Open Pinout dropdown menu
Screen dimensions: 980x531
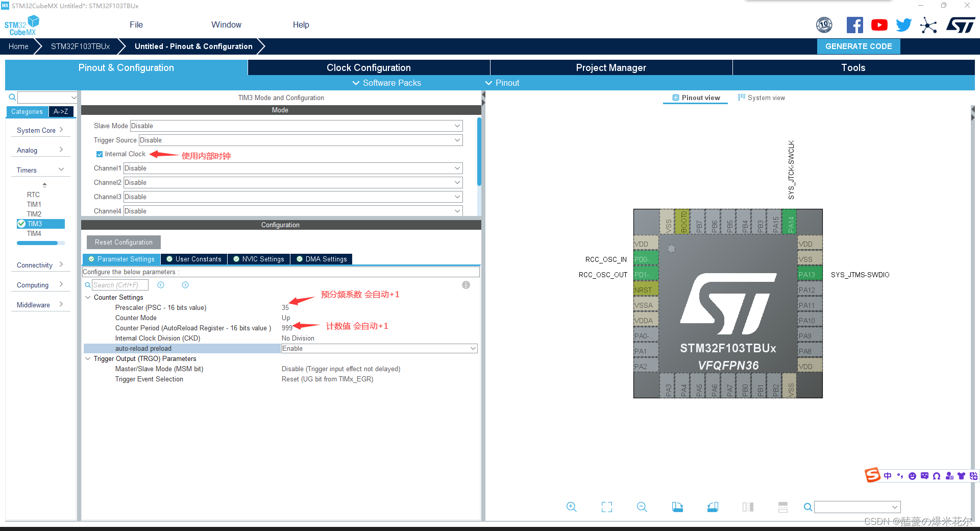[x=502, y=83]
